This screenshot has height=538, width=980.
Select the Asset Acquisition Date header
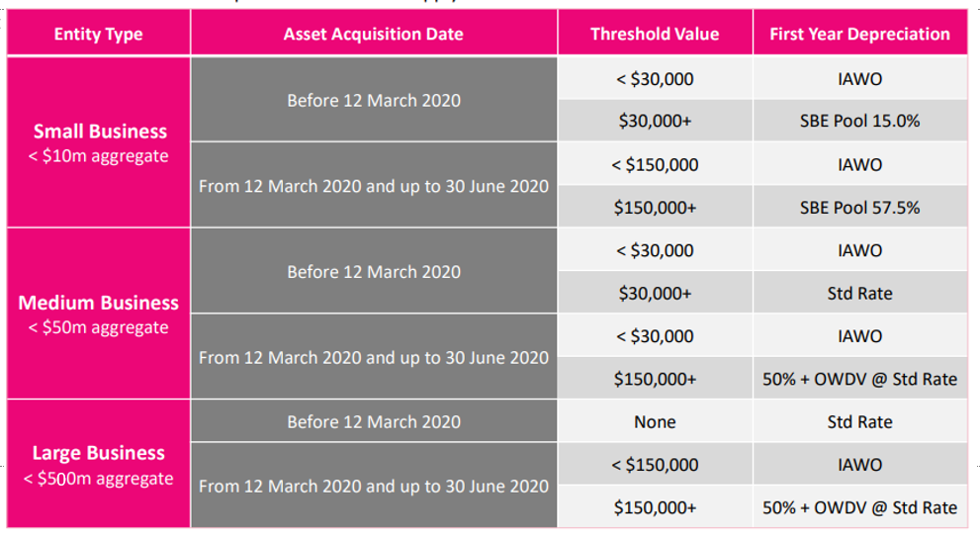(373, 34)
